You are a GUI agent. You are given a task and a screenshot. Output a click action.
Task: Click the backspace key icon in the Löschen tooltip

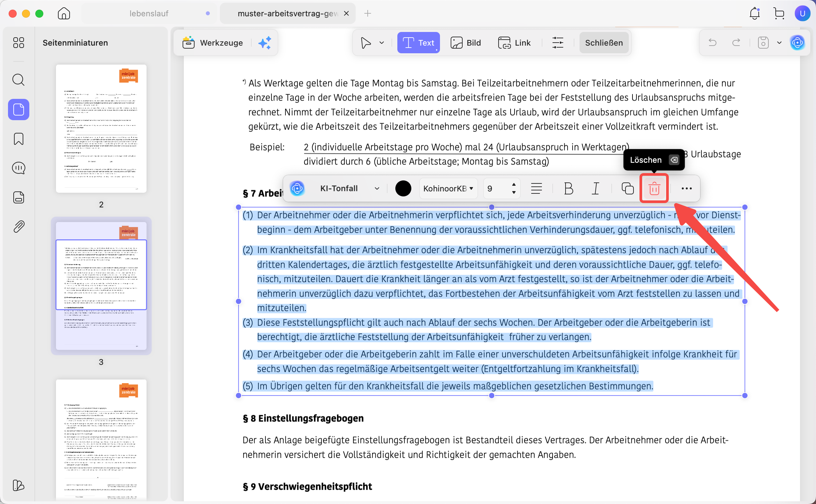coord(673,160)
